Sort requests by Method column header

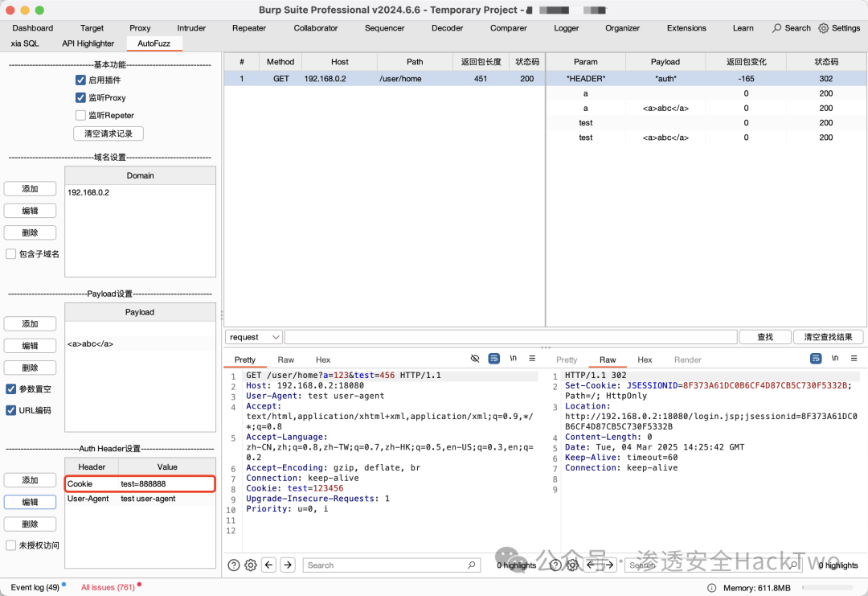tap(280, 62)
